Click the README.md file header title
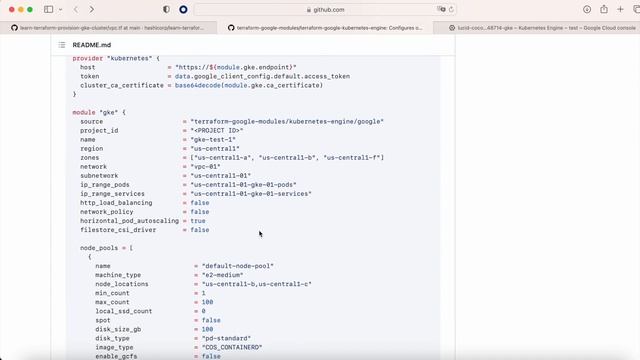Image resolution: width=640 pixels, height=360 pixels. click(x=92, y=45)
